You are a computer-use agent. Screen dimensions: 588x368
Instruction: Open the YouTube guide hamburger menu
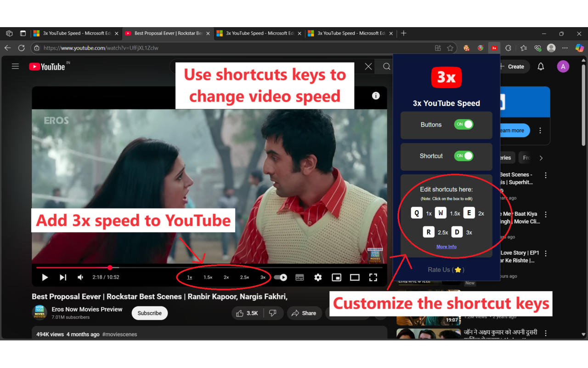click(x=15, y=67)
